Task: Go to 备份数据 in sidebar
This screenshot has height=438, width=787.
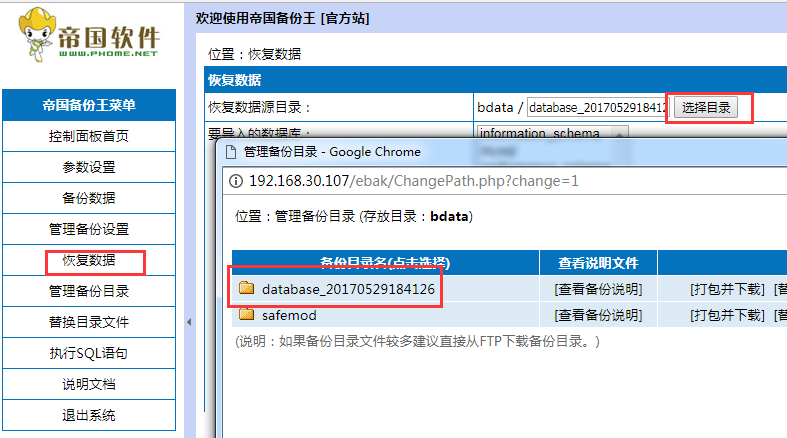Action: tap(89, 198)
